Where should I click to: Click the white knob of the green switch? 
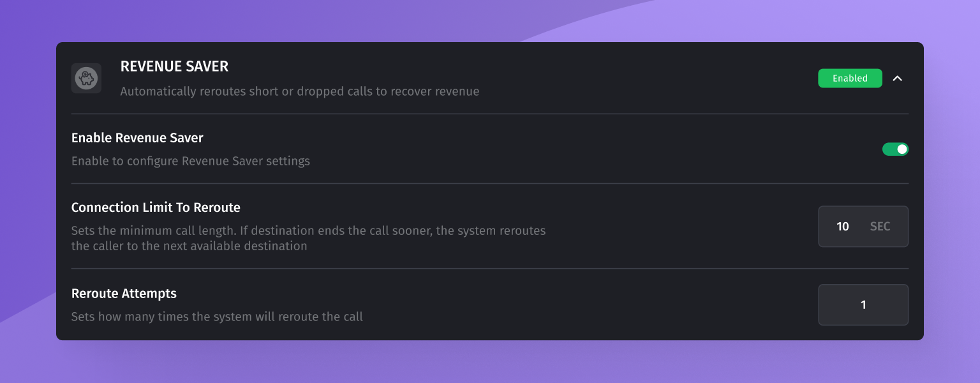(902, 149)
